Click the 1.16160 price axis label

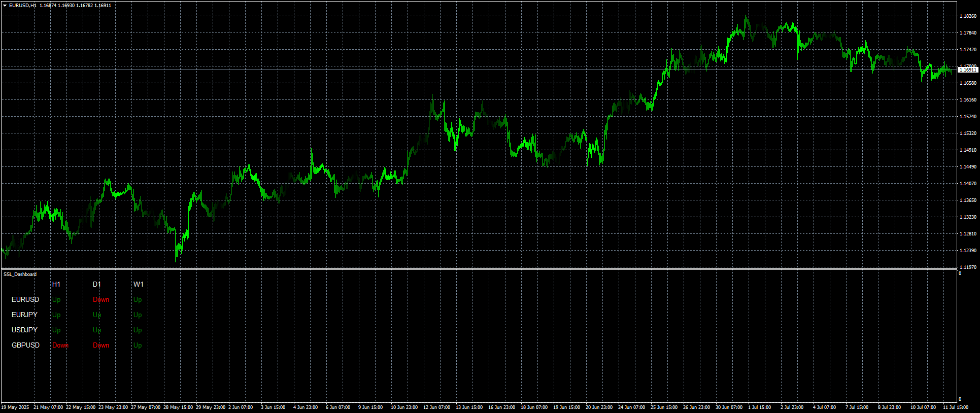pyautogui.click(x=968, y=100)
